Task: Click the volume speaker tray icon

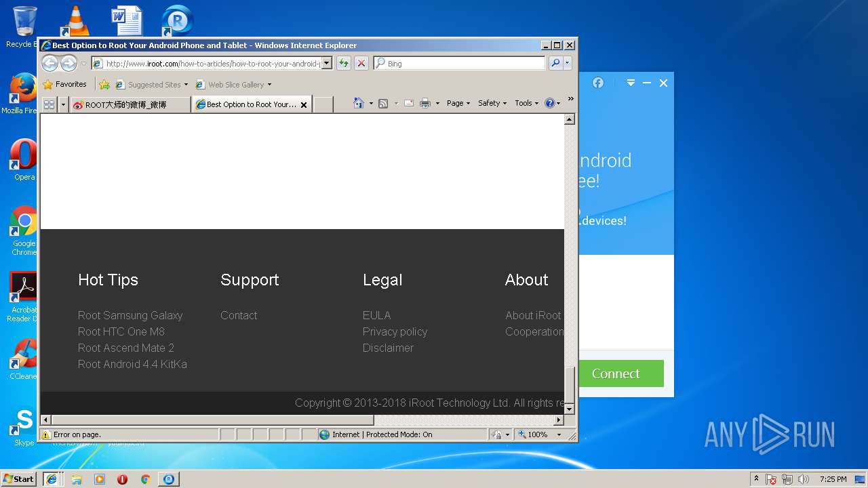Action: (804, 479)
